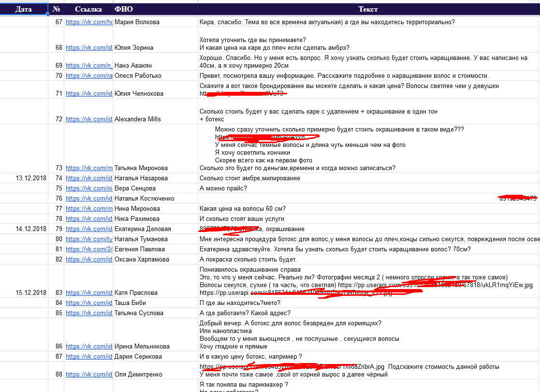This screenshot has width=540, height=392.
Task: Select text cell 'И сколько стоят ваши услуги'
Action: coord(369,219)
